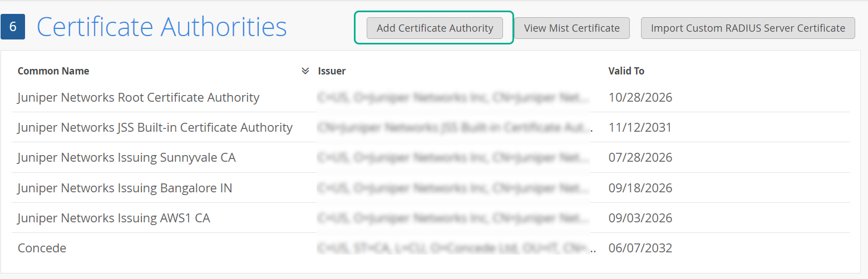Select the Concede certificate row
Screen dimensions: 868x279
[x=42, y=248]
